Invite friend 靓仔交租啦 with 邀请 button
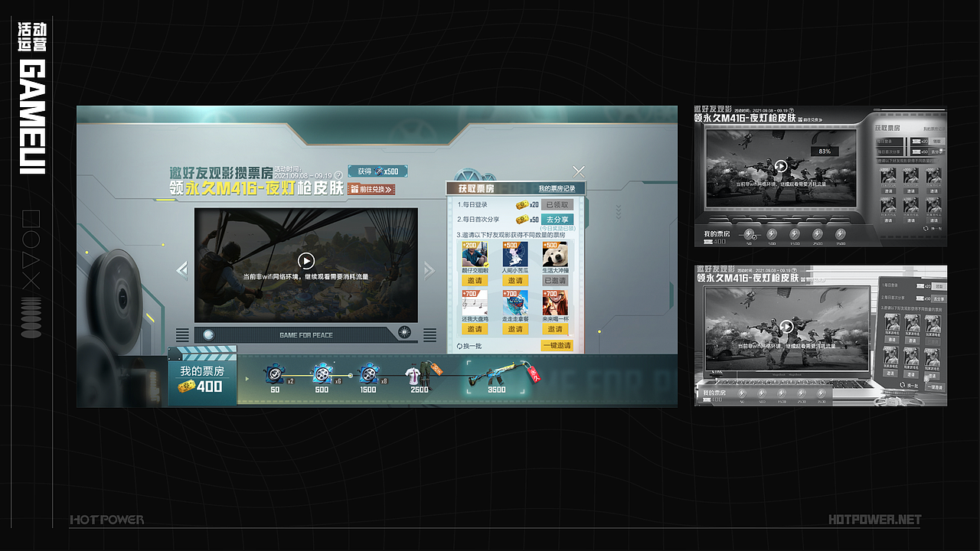Image resolution: width=980 pixels, height=551 pixels. (475, 281)
